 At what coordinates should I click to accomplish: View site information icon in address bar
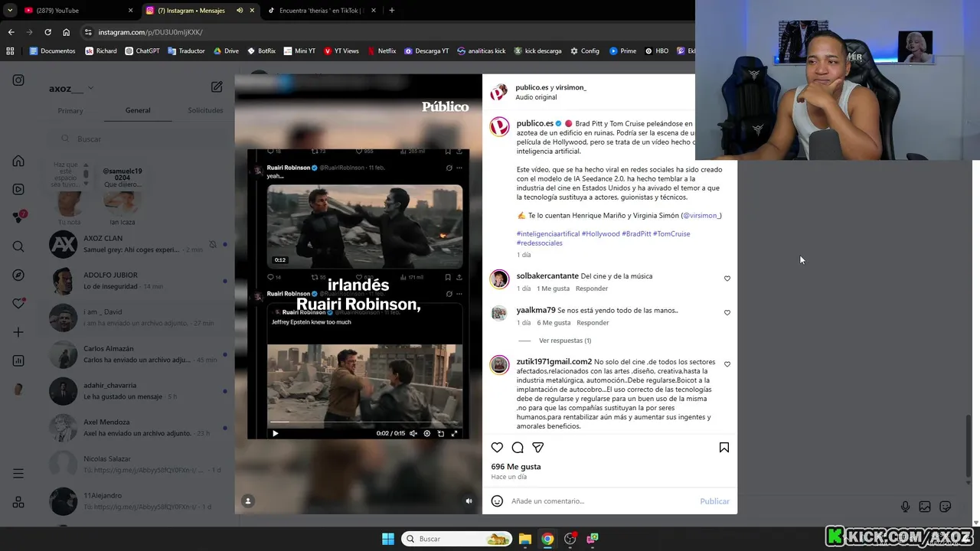tap(88, 32)
